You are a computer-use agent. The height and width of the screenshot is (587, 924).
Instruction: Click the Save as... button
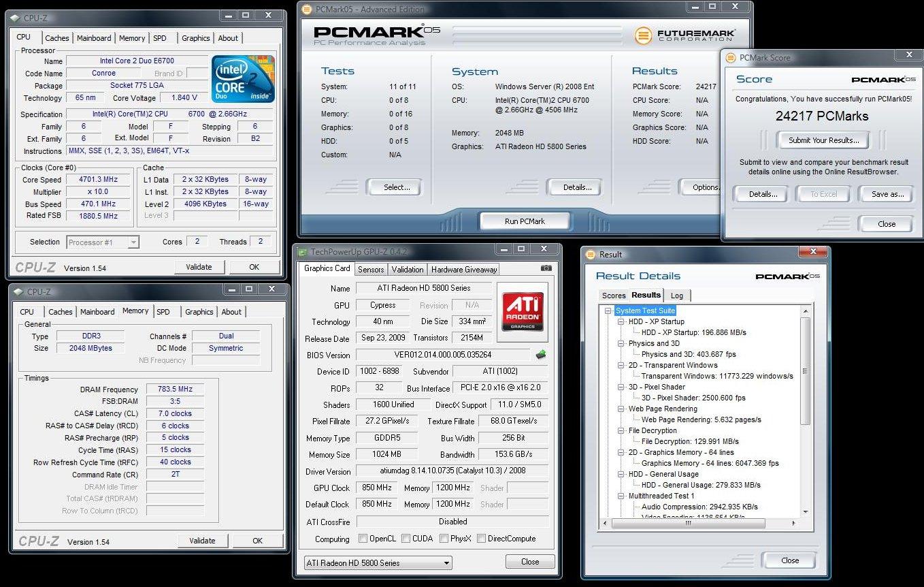pos(888,194)
